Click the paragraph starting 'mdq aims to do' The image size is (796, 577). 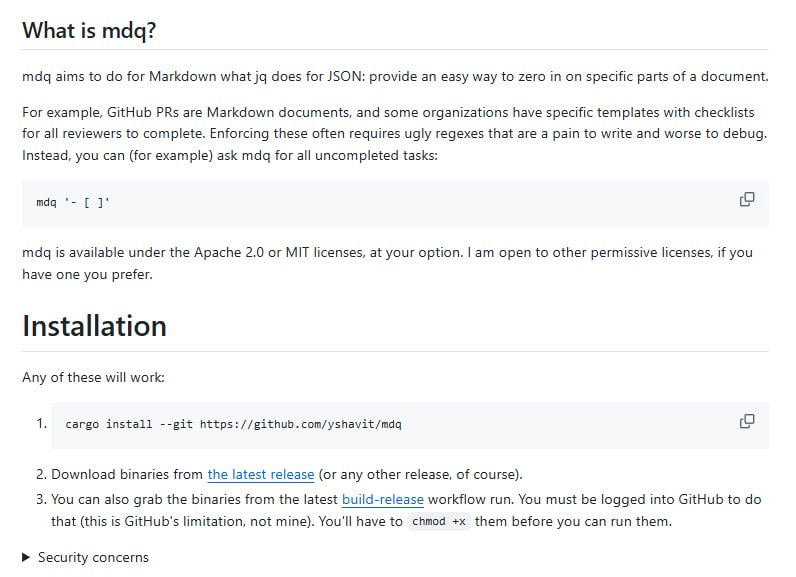[x=394, y=77]
